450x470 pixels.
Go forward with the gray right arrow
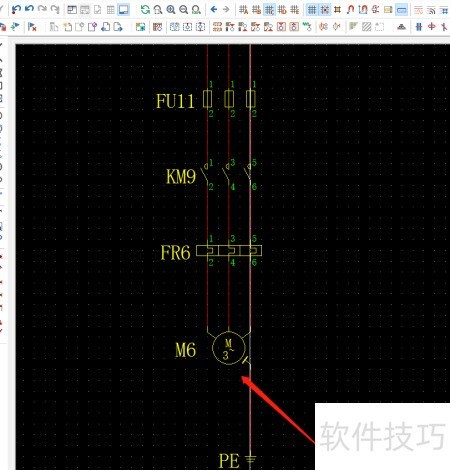[226, 9]
